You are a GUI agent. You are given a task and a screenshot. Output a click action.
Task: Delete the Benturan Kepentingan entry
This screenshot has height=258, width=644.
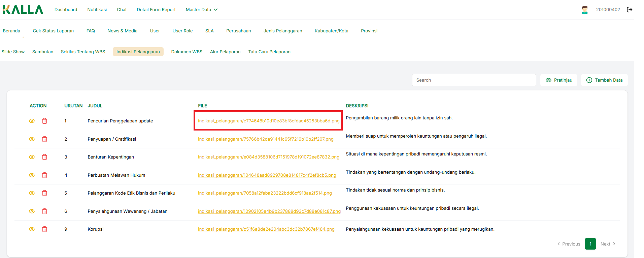[x=44, y=157]
